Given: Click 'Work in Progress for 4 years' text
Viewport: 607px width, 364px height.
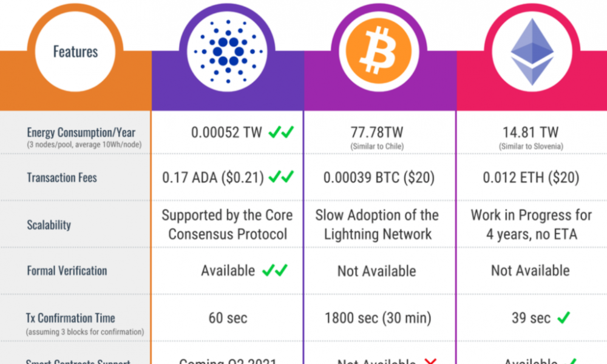Looking at the screenshot, I should coord(532,224).
